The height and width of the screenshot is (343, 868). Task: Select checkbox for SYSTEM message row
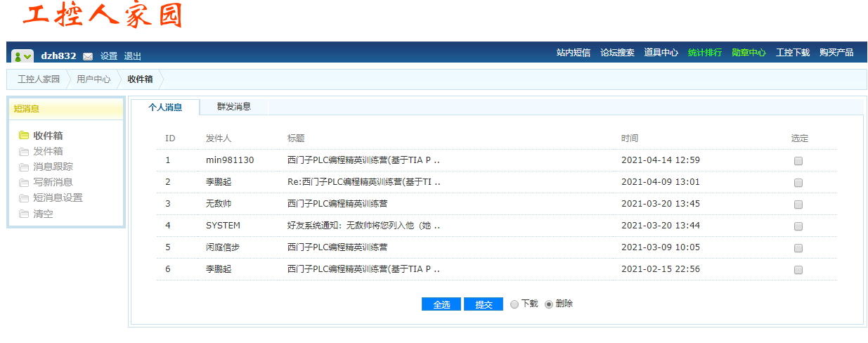tap(798, 226)
